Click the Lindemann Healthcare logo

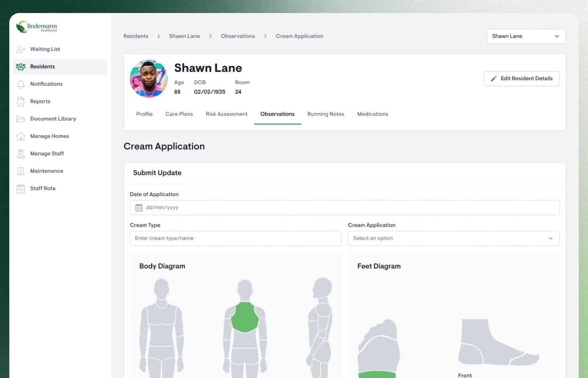click(37, 27)
